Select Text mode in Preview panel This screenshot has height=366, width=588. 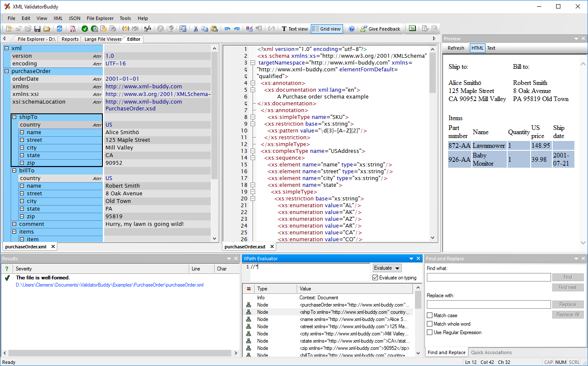click(x=491, y=48)
